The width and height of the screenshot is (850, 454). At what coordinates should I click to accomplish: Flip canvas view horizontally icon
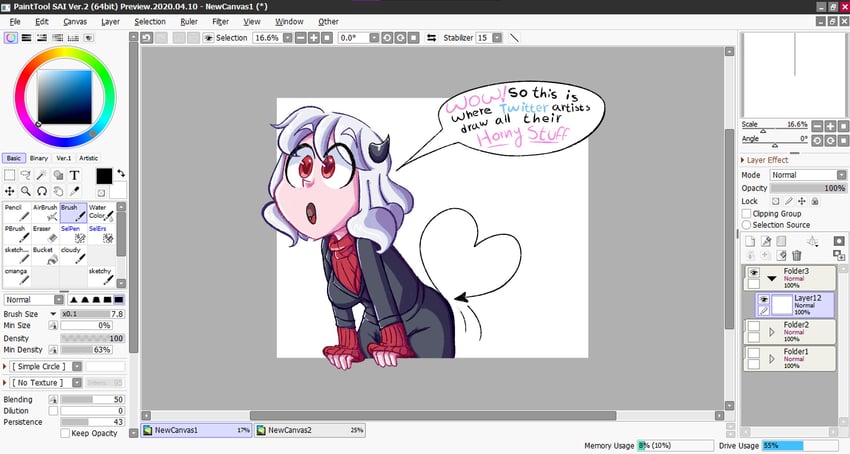[432, 37]
